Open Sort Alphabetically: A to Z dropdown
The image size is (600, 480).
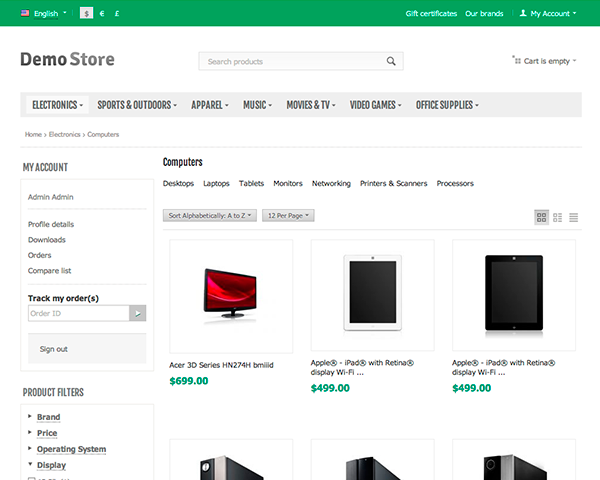coord(210,216)
